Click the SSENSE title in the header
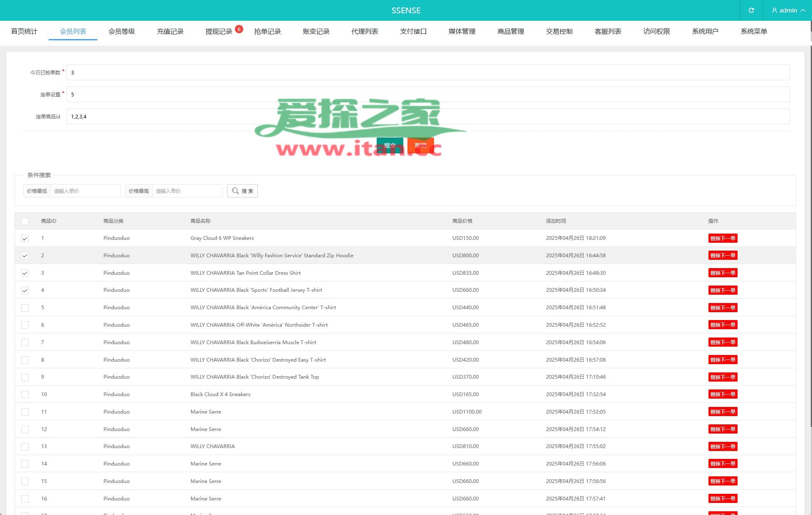Image resolution: width=812 pixels, height=515 pixels. (x=406, y=10)
